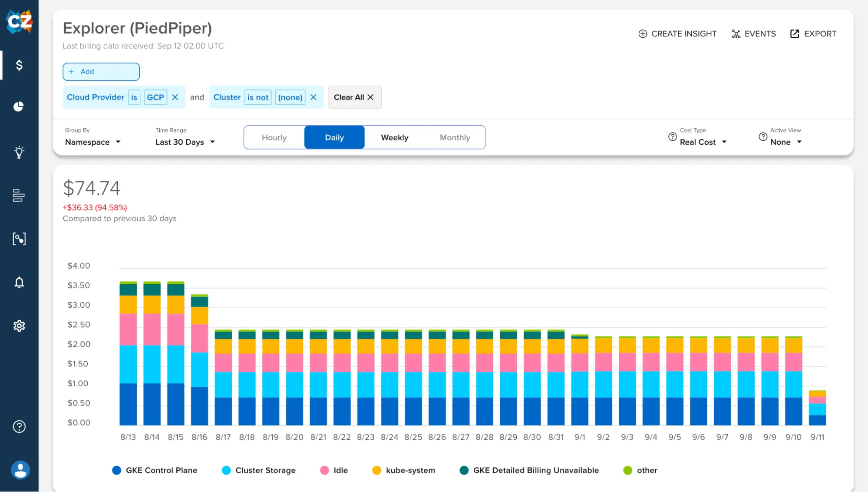Screen dimensions: 868x492
Task: Click the Cluster filter label
Action: 227,97
